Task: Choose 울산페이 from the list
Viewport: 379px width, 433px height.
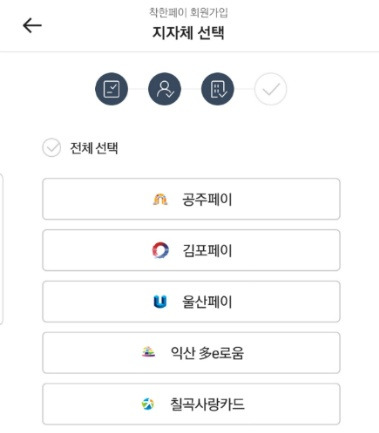Action: pyautogui.click(x=191, y=301)
